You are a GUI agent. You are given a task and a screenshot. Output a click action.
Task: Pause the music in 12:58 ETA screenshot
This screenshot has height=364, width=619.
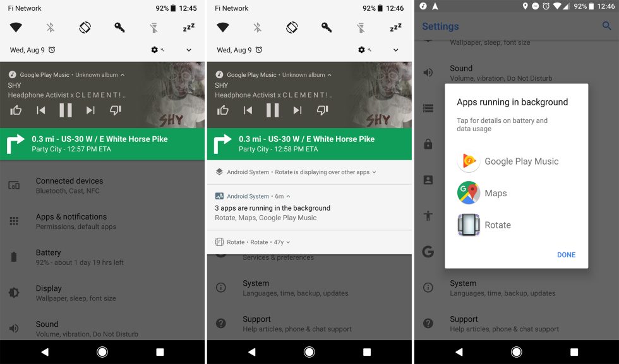click(x=272, y=110)
